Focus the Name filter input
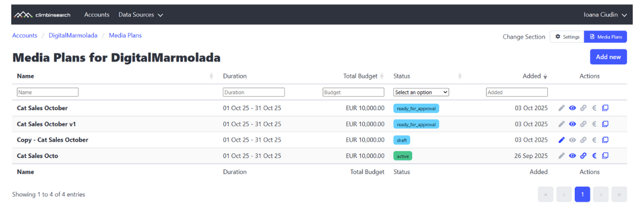 tap(48, 92)
